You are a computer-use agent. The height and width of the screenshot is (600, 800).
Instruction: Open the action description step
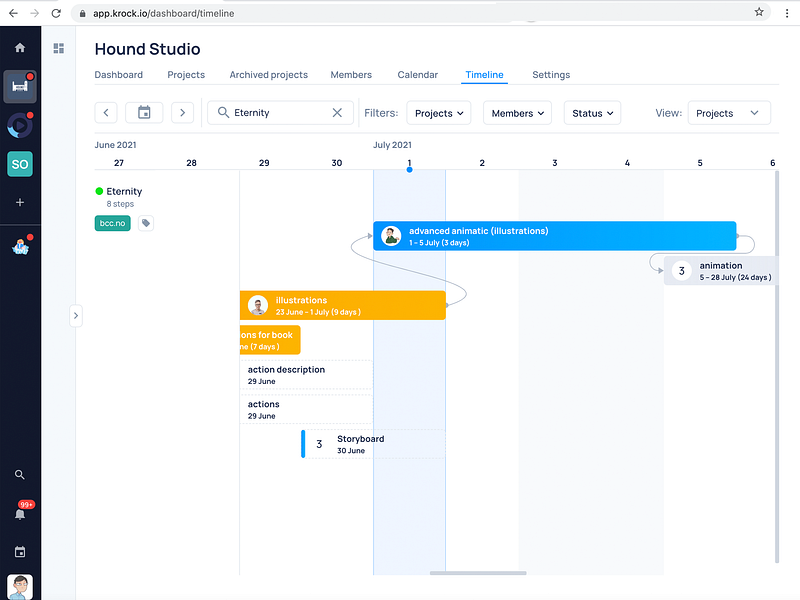point(307,374)
